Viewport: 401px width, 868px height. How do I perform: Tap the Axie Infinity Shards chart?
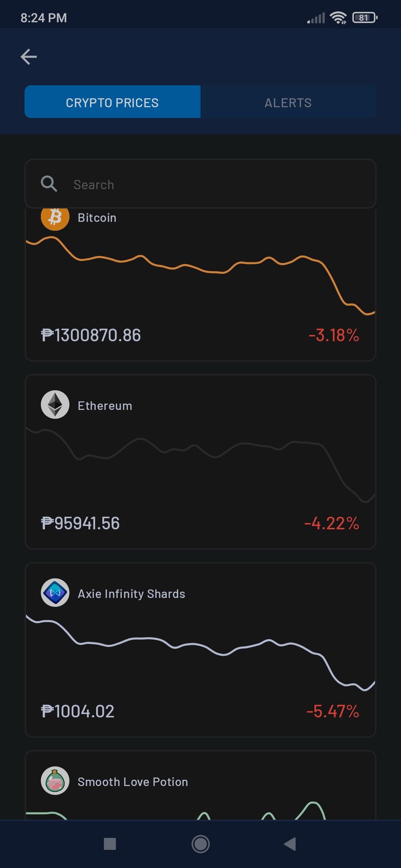point(200,653)
